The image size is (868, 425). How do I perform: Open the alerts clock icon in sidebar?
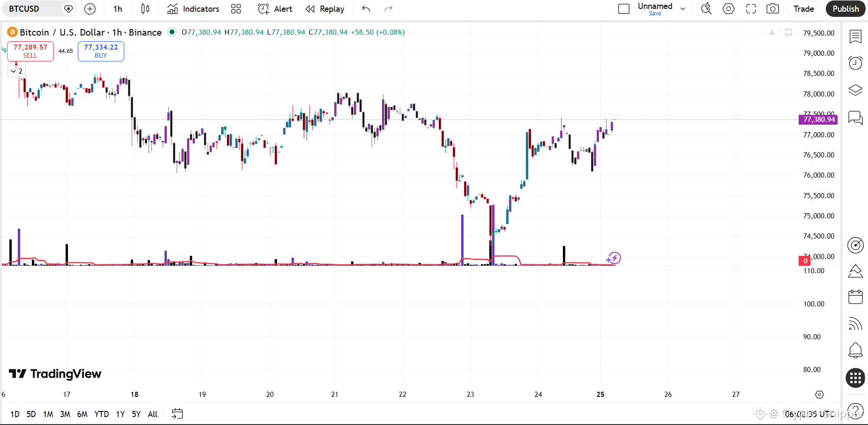[855, 63]
